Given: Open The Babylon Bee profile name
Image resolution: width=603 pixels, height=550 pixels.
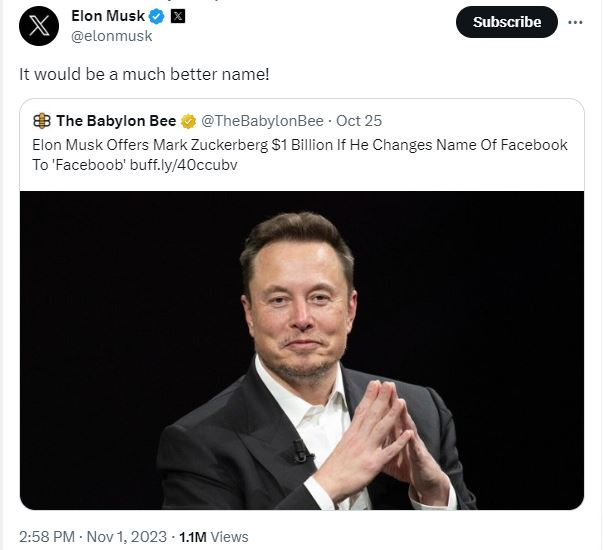Looking at the screenshot, I should tap(115, 121).
